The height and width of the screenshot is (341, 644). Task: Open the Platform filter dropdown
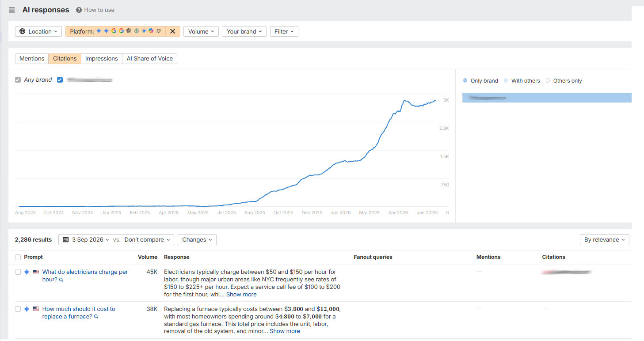(116, 31)
